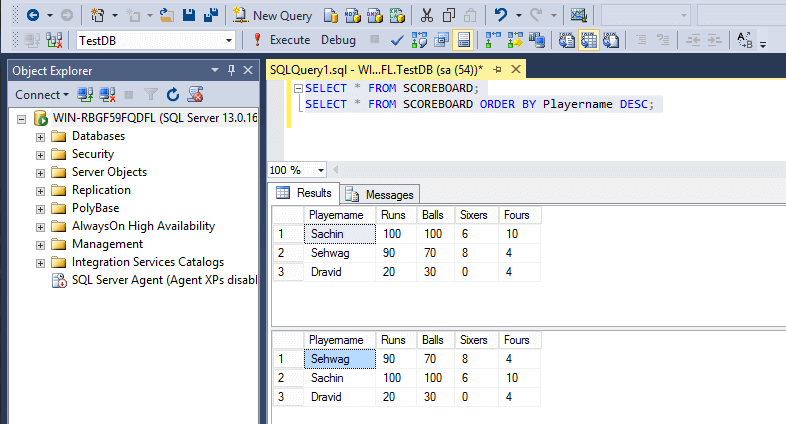Click the Parse query checkmark icon
This screenshot has width=786, height=424.
coord(397,40)
